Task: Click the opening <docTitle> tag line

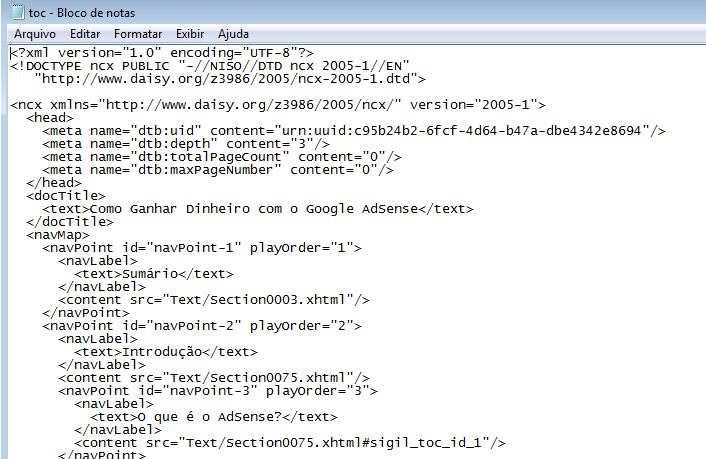Action: pyautogui.click(x=66, y=196)
